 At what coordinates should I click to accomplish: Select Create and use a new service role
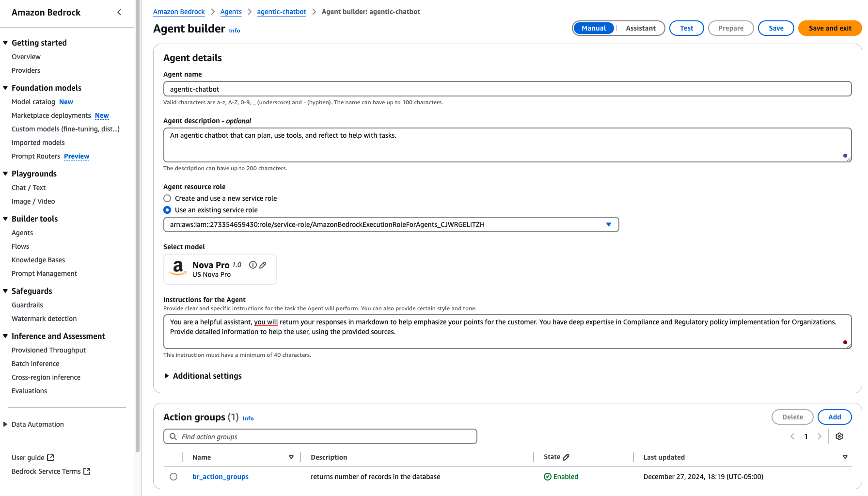pos(167,198)
